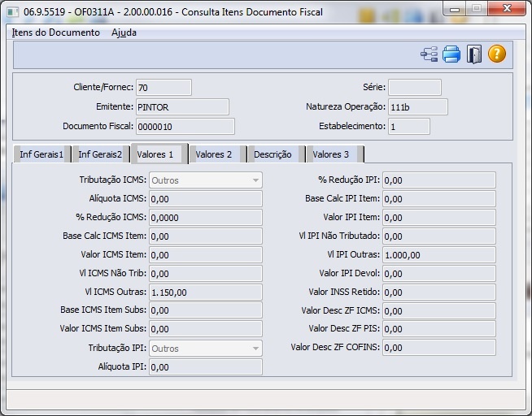Screen dimensions: 532x416
Task: Click the Emitente field showing PINTOR
Action: click(x=182, y=107)
